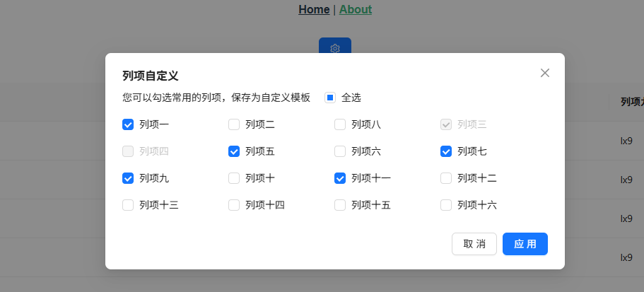
Task: Uncheck the 列项十一 checkbox
Action: pyautogui.click(x=339, y=178)
